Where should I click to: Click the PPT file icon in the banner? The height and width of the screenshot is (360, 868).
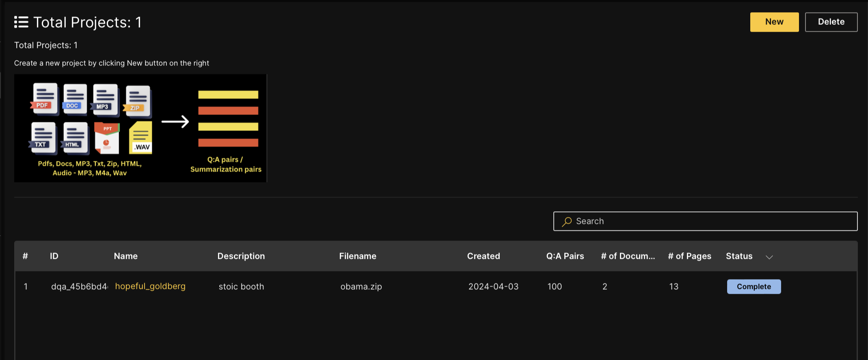(107, 138)
